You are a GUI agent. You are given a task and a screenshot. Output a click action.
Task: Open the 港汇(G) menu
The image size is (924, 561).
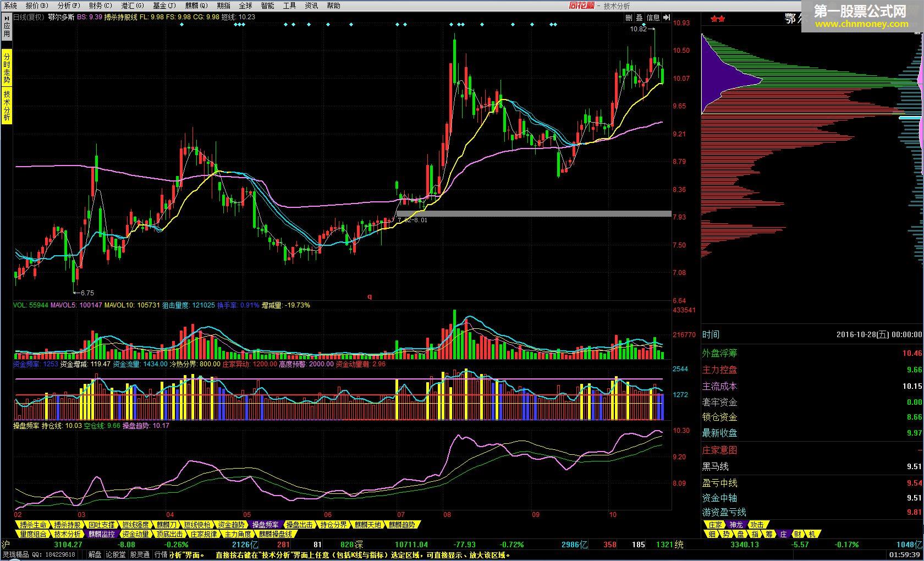tap(133, 5)
